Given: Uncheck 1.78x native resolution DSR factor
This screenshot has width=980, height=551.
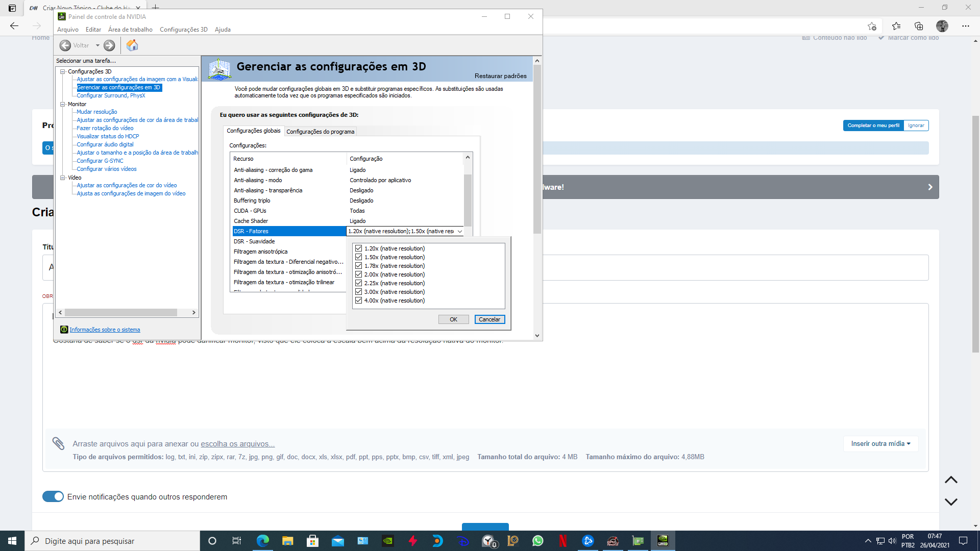Looking at the screenshot, I should tap(358, 266).
